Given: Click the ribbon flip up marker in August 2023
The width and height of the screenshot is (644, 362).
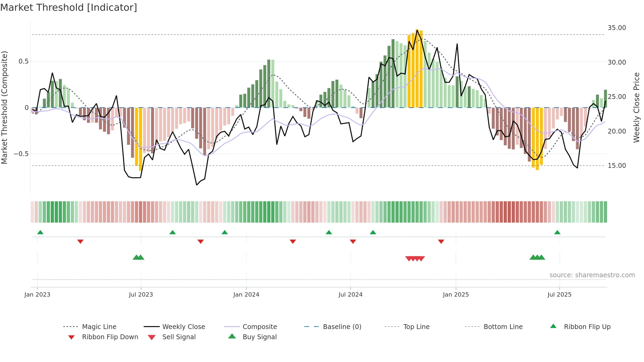Looking at the screenshot, I should pos(173,232).
